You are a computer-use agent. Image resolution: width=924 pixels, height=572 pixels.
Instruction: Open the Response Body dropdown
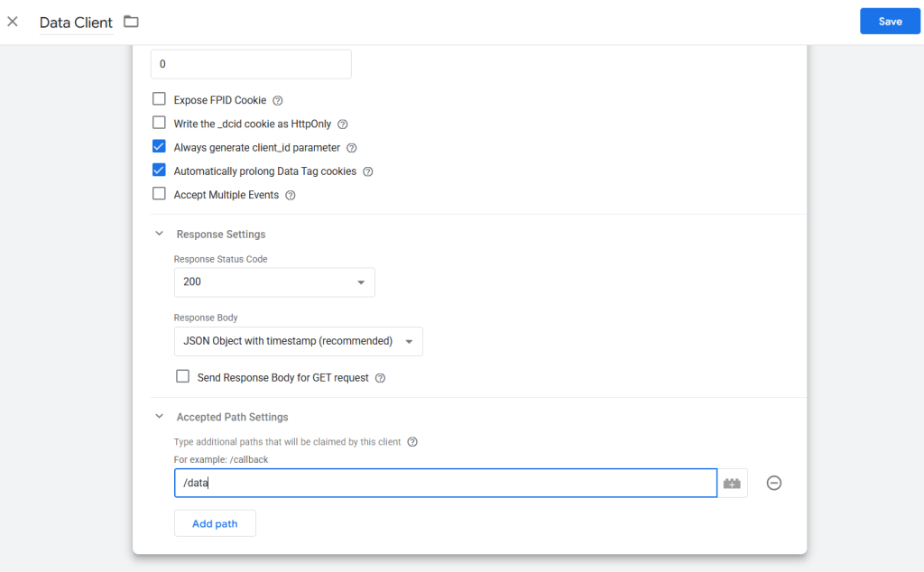(298, 342)
